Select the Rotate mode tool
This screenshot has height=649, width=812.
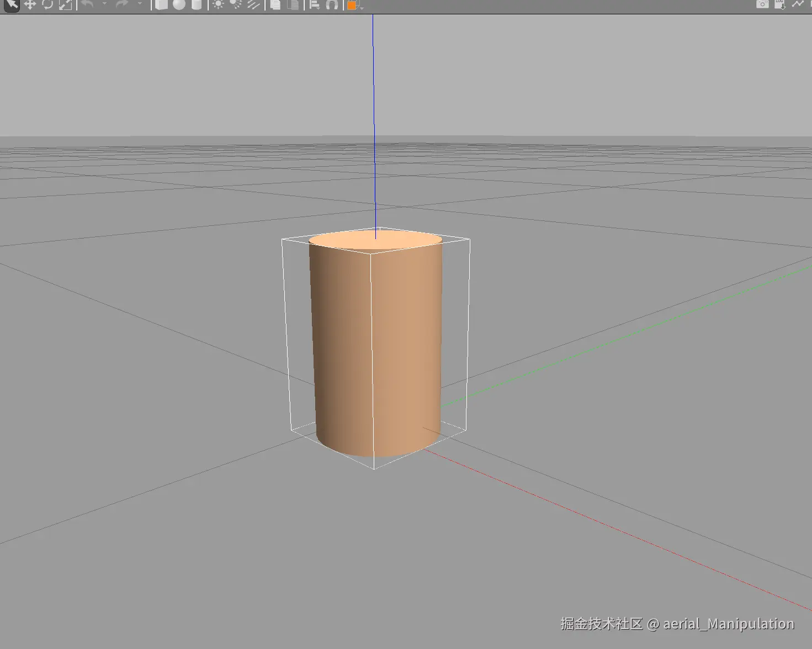tap(47, 5)
